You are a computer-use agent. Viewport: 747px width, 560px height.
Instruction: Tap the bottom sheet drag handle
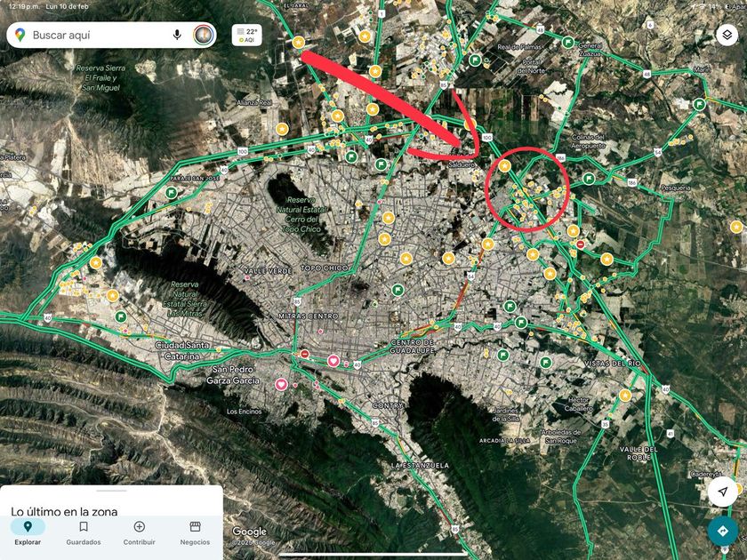click(111, 491)
